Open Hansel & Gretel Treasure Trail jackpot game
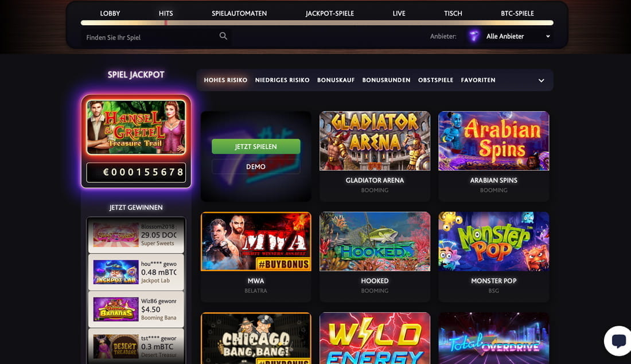 (136, 127)
